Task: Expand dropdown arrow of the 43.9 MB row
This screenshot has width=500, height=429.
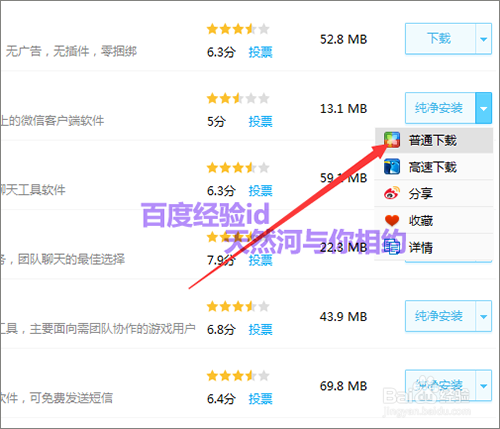Action: tap(483, 316)
